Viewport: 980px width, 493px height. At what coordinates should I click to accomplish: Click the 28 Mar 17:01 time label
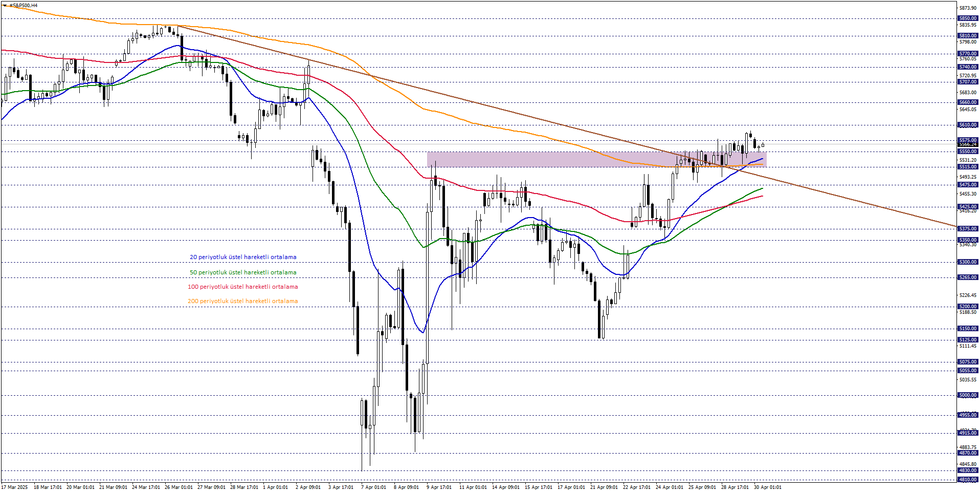pos(244,487)
